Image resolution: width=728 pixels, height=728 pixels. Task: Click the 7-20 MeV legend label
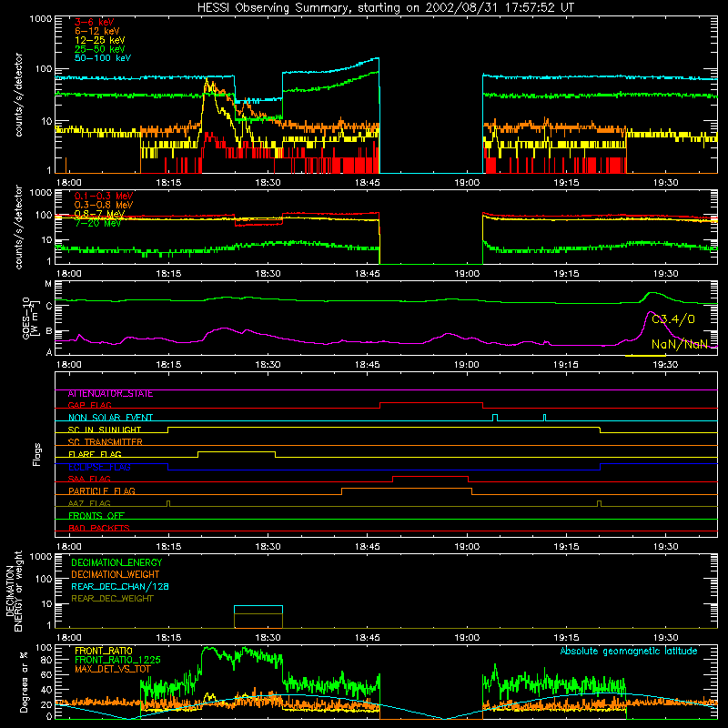[x=97, y=223]
